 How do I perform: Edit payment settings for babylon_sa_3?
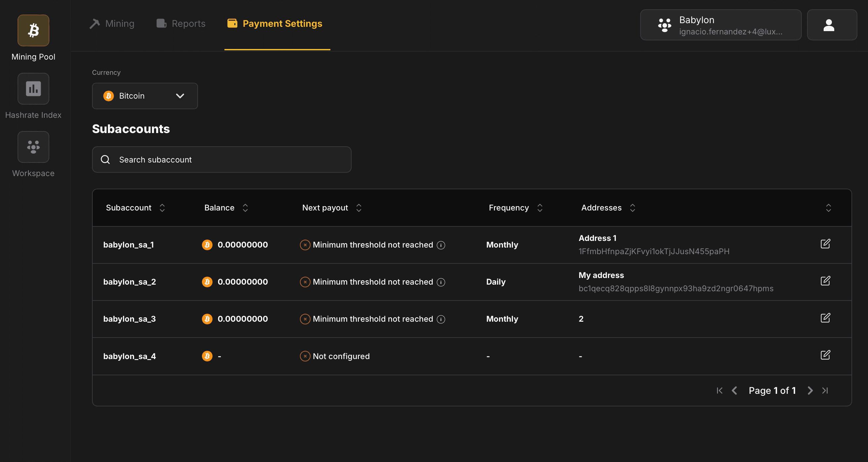pyautogui.click(x=826, y=318)
